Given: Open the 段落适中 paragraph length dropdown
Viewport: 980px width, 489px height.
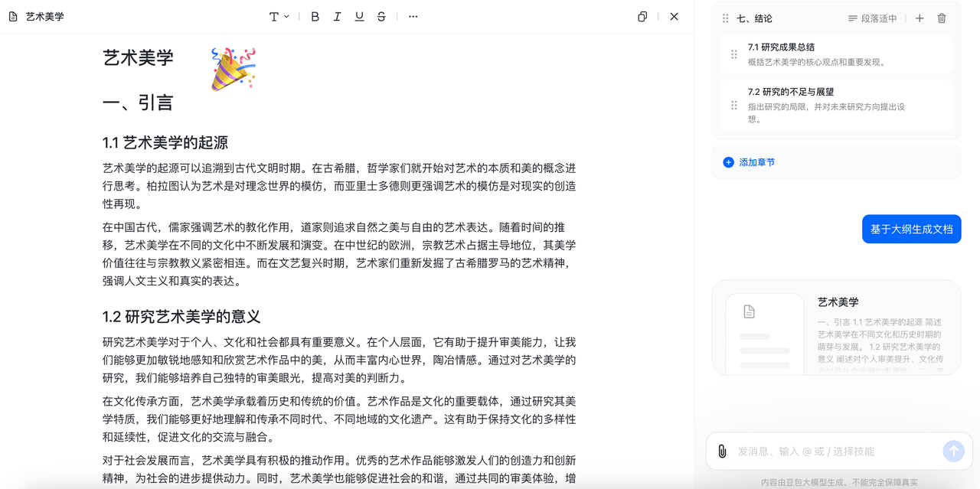Looking at the screenshot, I should (x=872, y=18).
